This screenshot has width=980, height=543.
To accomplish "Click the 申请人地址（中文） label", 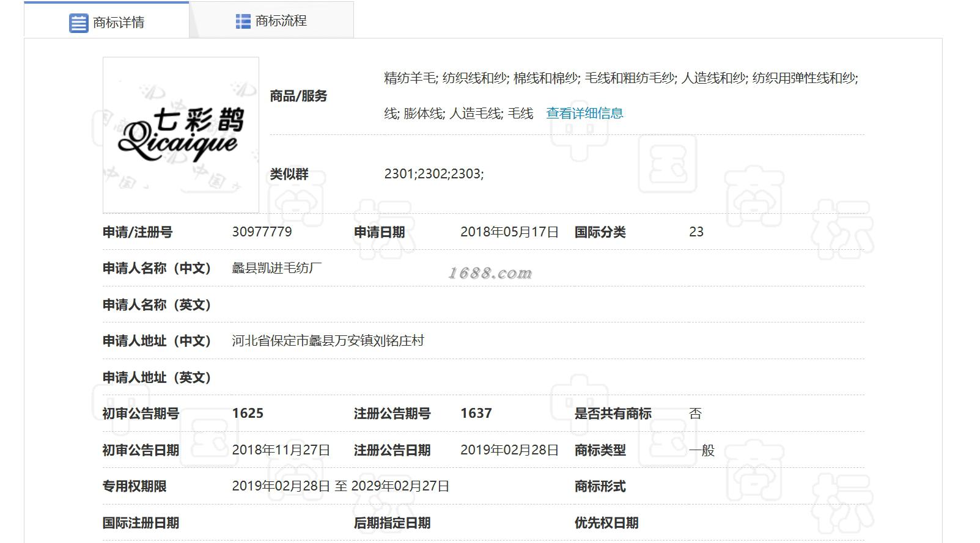I will [x=157, y=341].
